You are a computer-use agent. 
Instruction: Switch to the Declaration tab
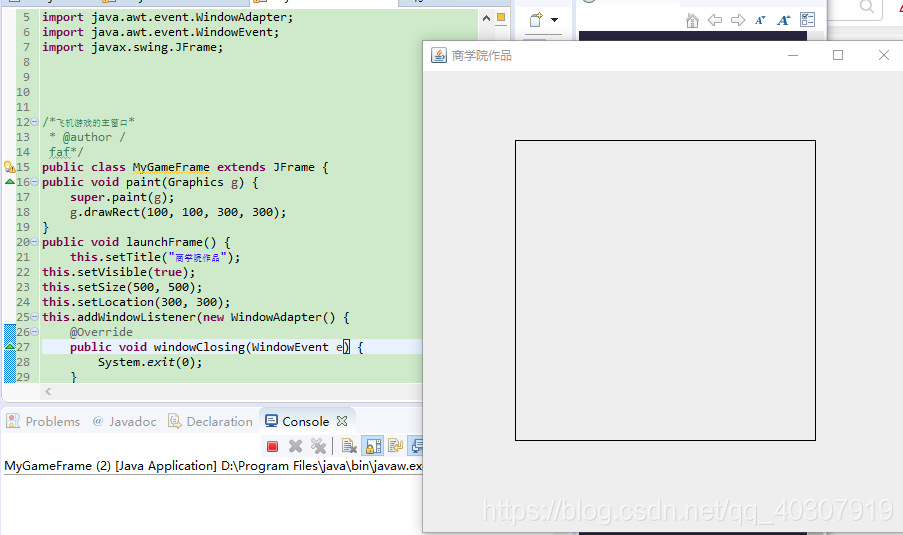tap(210, 422)
